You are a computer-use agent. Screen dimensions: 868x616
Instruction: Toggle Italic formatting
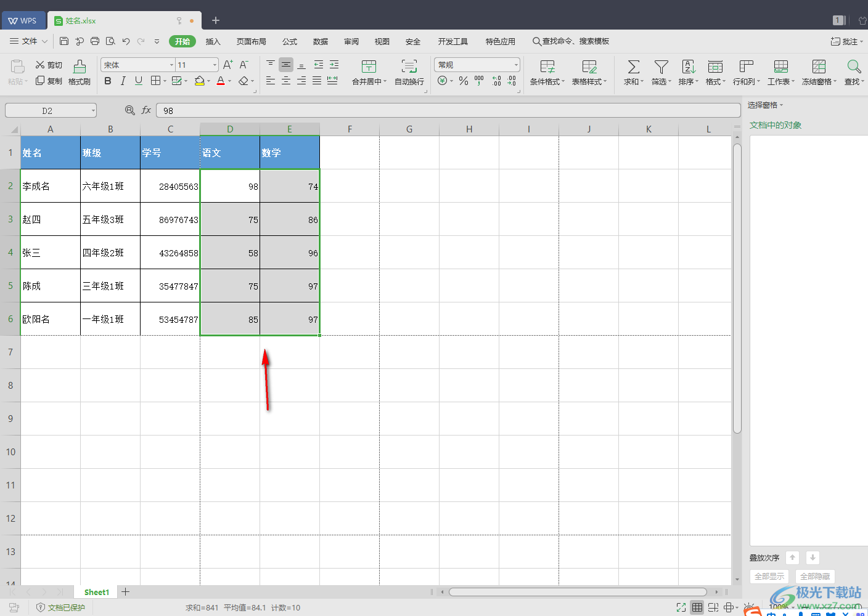123,81
